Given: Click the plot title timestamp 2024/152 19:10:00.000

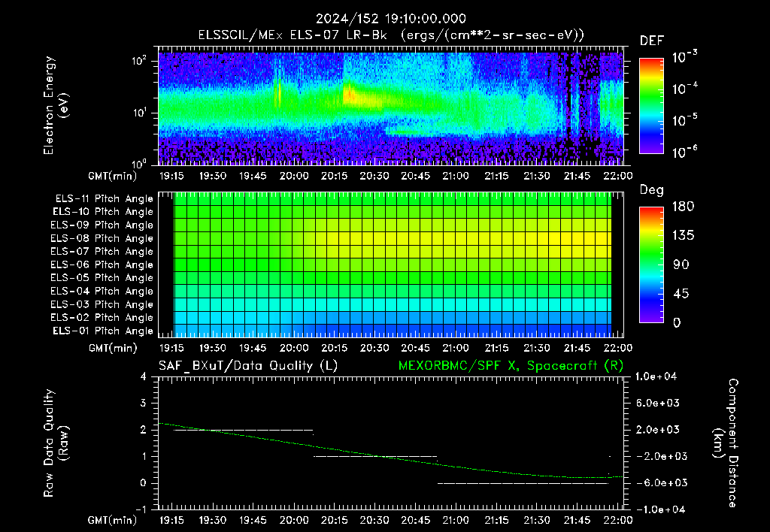Looking at the screenshot, I should click(390, 19).
